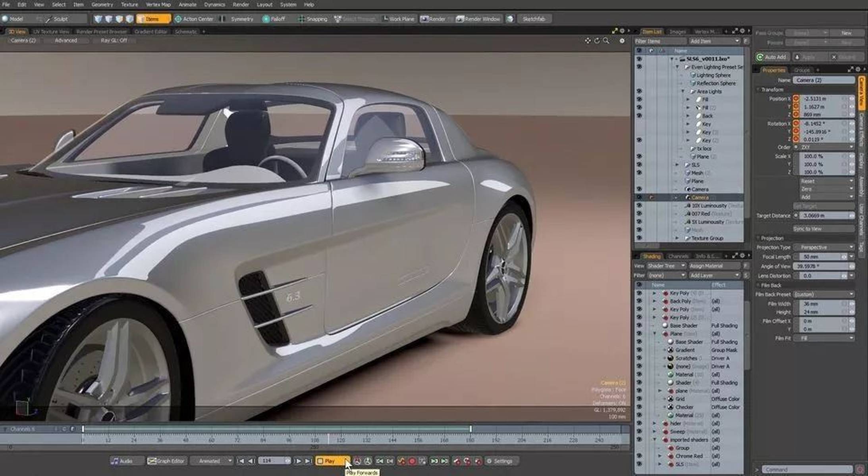
Task: Open the Camera (2) viewport selector
Action: click(x=23, y=40)
